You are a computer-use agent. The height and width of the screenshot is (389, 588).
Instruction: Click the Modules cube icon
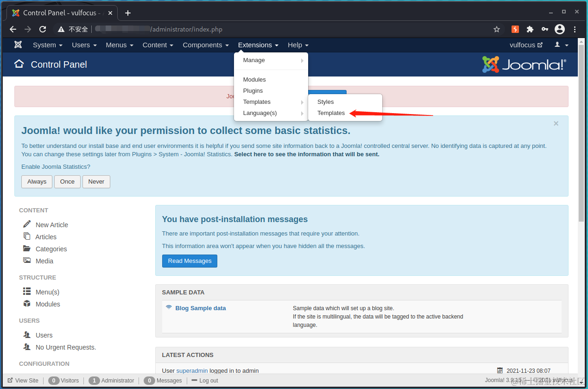tap(27, 304)
